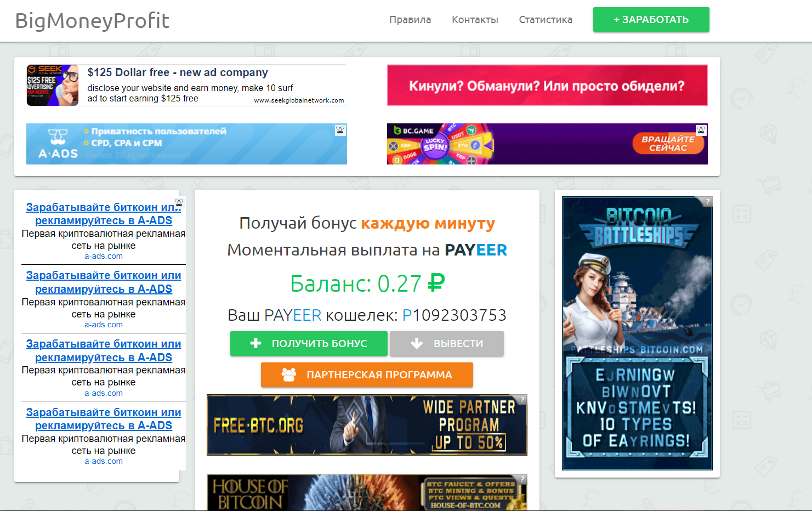Click the last a-ads.com URL text
The height and width of the screenshot is (511, 812).
click(x=104, y=461)
